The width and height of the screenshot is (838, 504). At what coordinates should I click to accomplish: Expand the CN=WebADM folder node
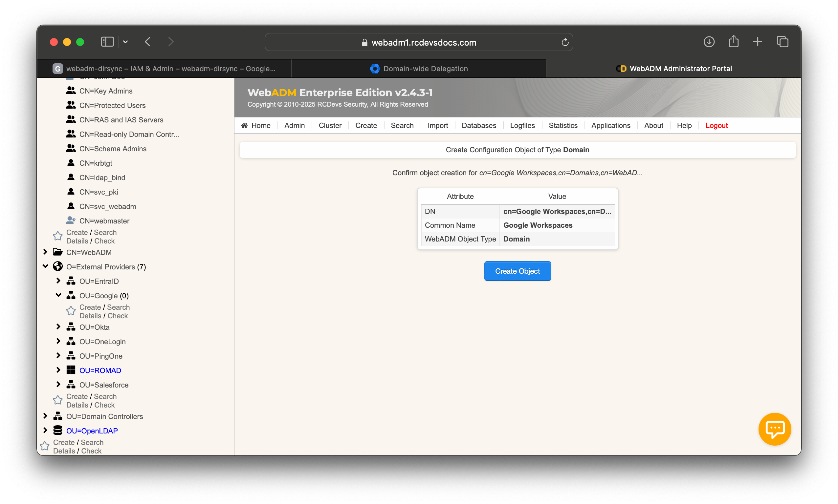pos(45,252)
